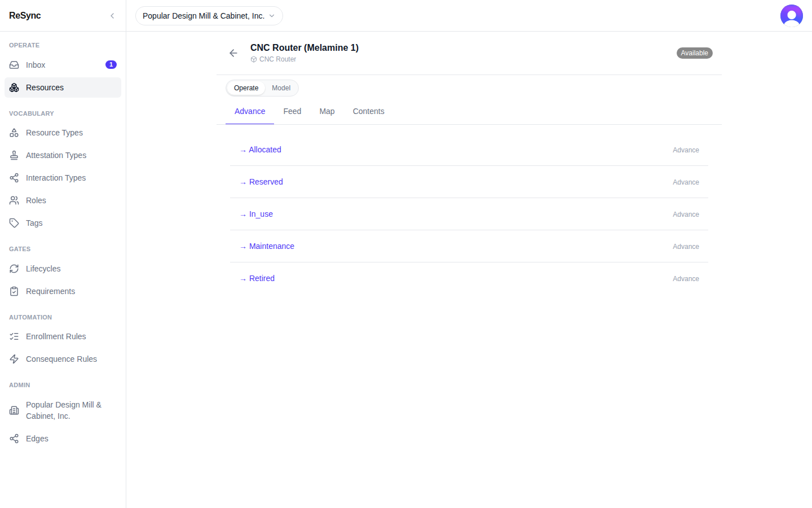Click the Available status badge
812x508 pixels.
[x=694, y=53]
